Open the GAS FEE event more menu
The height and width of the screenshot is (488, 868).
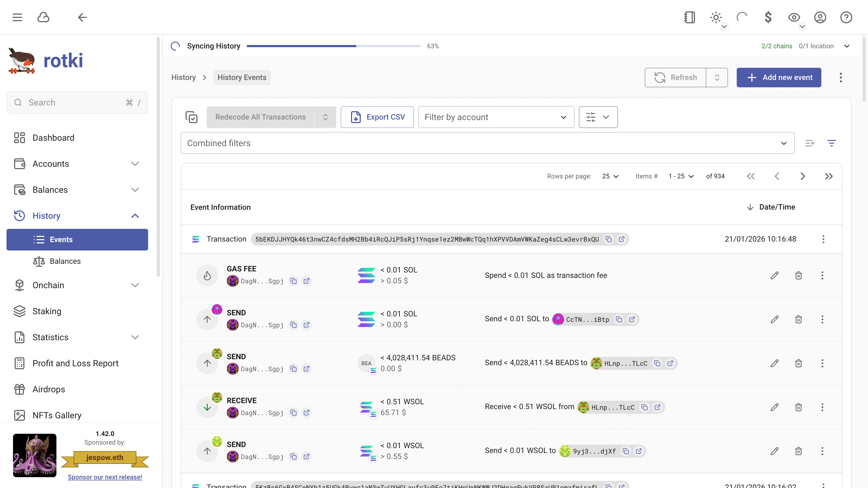(822, 275)
